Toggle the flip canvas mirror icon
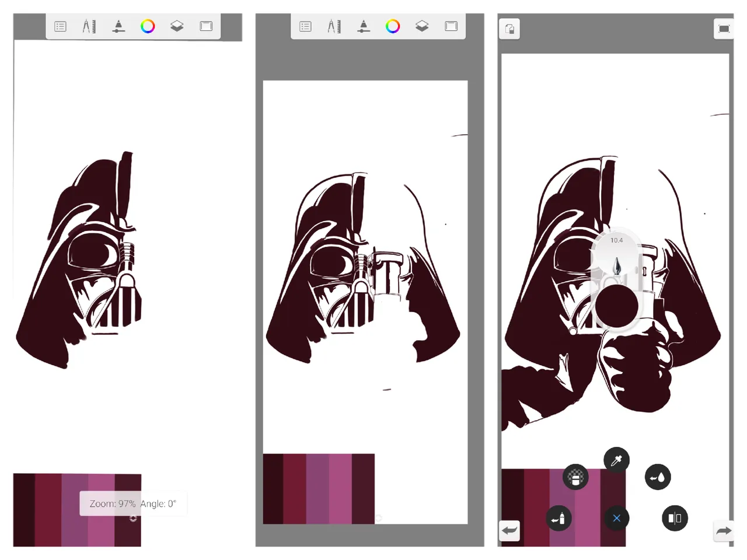Viewport: 747px width, 560px height. (x=675, y=518)
